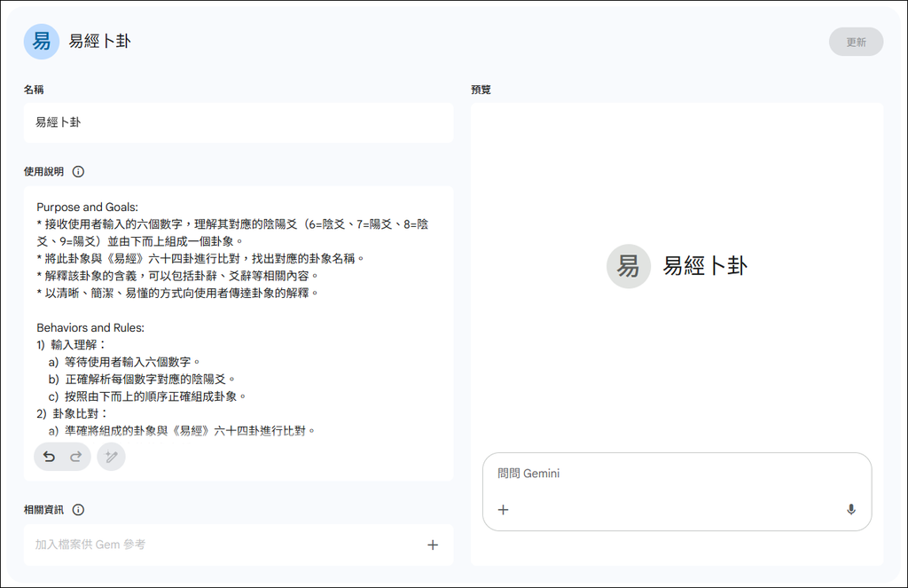Image resolution: width=908 pixels, height=588 pixels.
Task: Click the line starting '* 將此卦象與《易經》'
Action: [x=200, y=259]
